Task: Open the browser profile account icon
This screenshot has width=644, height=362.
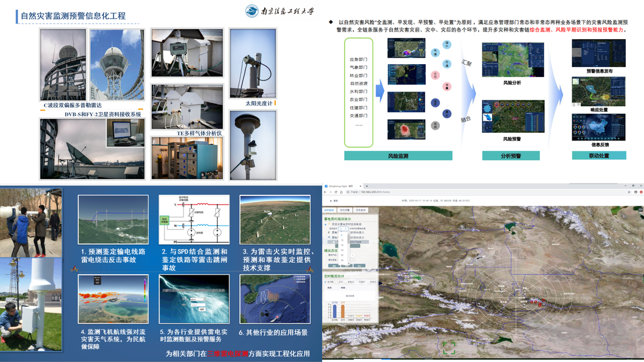Action: (x=636, y=192)
